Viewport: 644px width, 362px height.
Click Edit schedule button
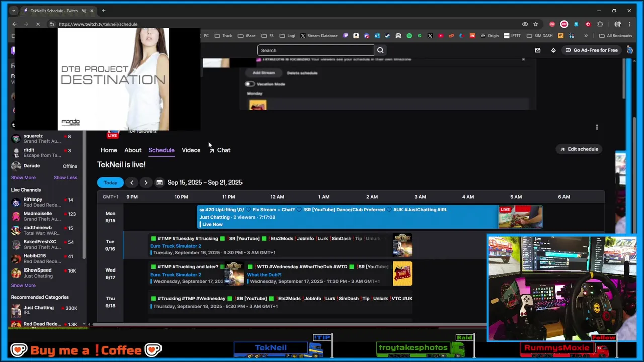click(x=579, y=149)
